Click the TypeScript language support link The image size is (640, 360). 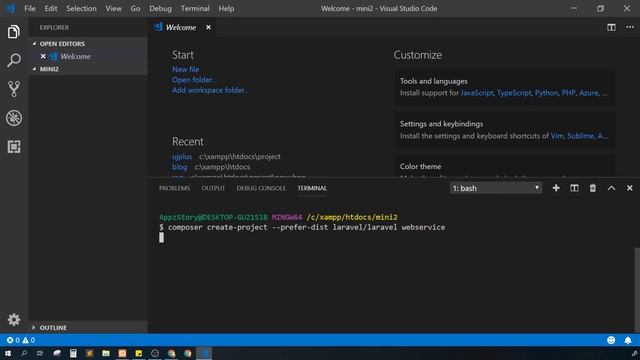click(x=514, y=93)
